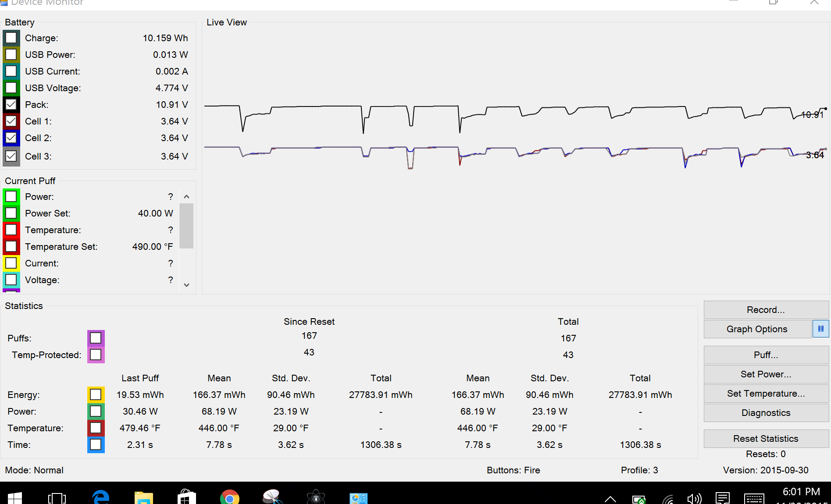Click the Current Puff scrollbar thumb
831x504 pixels.
point(186,226)
